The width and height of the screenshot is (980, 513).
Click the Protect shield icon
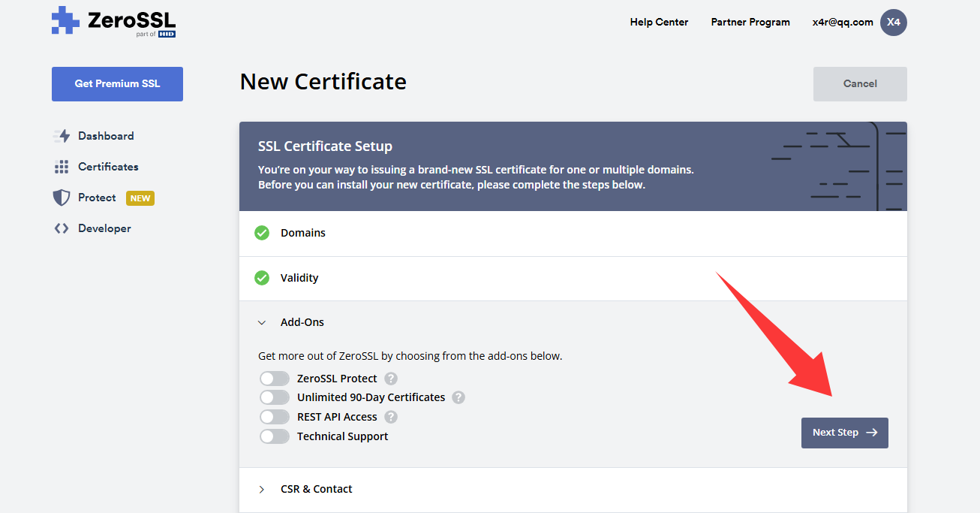(x=62, y=198)
